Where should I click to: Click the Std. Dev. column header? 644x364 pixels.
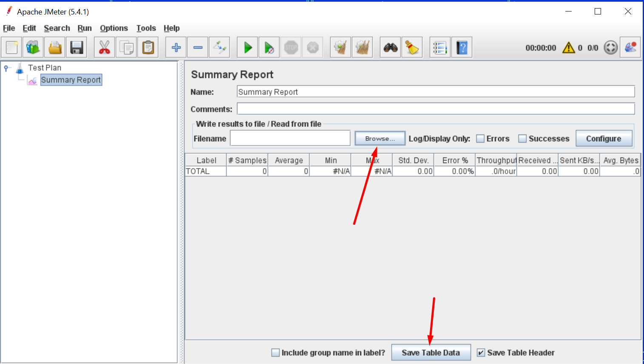[413, 160]
